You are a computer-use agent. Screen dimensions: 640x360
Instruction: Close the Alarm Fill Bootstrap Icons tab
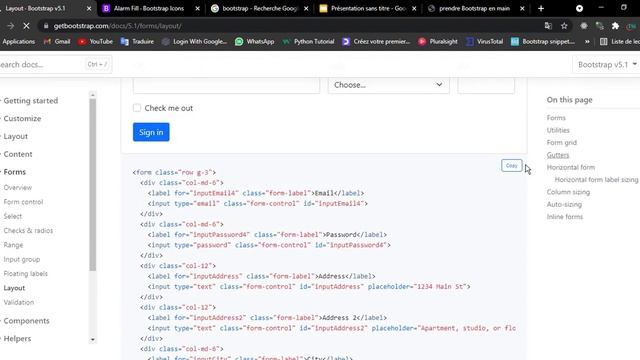(x=198, y=8)
